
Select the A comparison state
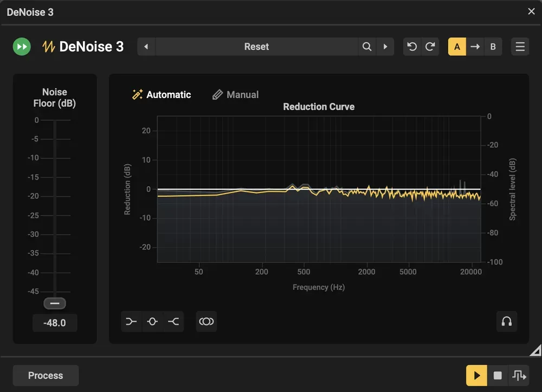(457, 47)
